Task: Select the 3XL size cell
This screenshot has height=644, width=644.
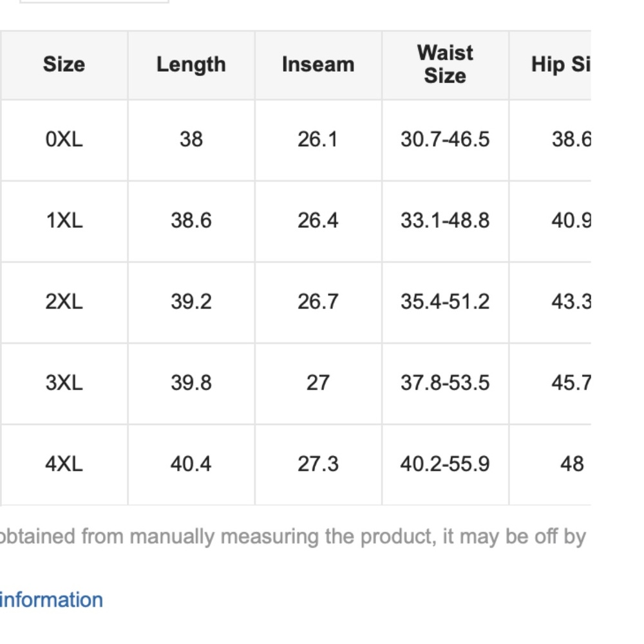Action: coord(64,383)
